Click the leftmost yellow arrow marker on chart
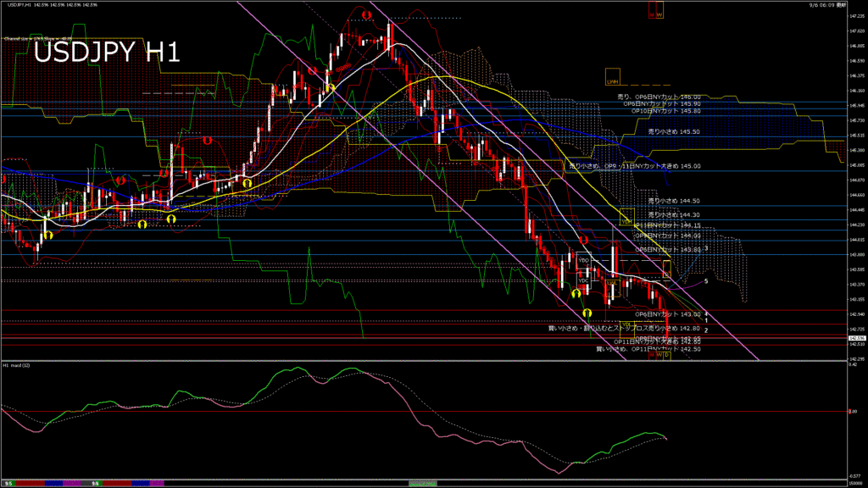868x488 pixels. pos(49,235)
